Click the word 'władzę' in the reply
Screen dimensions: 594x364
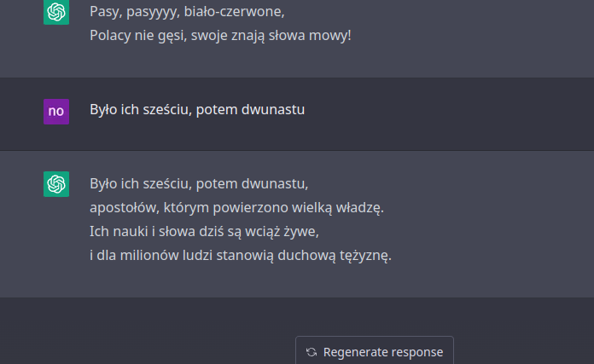click(363, 207)
